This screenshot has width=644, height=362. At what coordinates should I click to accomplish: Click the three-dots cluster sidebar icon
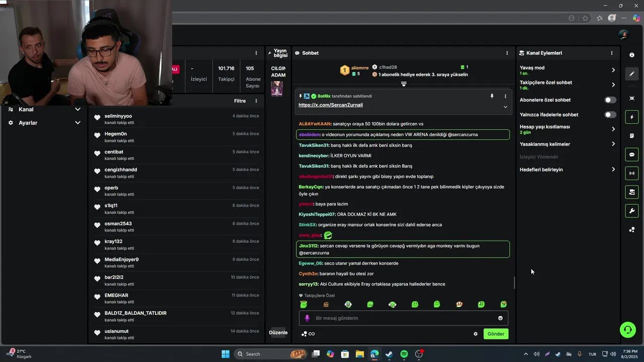tap(632, 230)
